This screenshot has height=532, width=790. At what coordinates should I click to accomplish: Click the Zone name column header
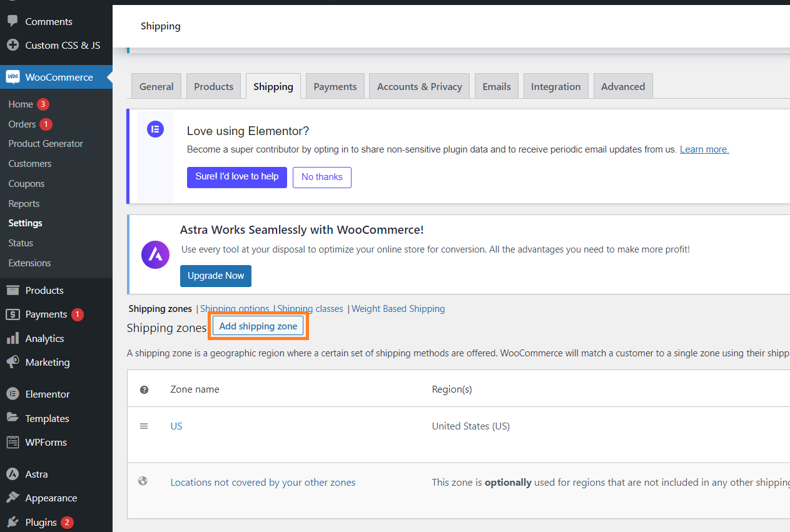(195, 389)
